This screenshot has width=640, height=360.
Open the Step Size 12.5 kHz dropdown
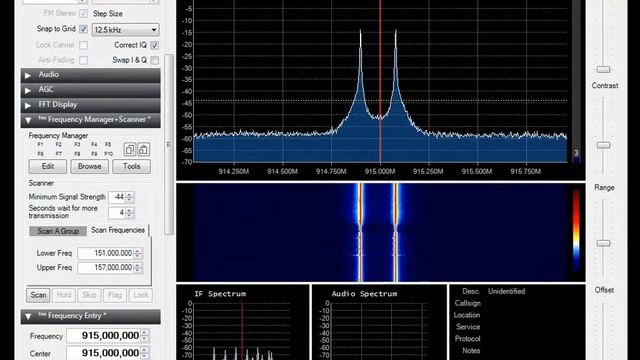125,30
